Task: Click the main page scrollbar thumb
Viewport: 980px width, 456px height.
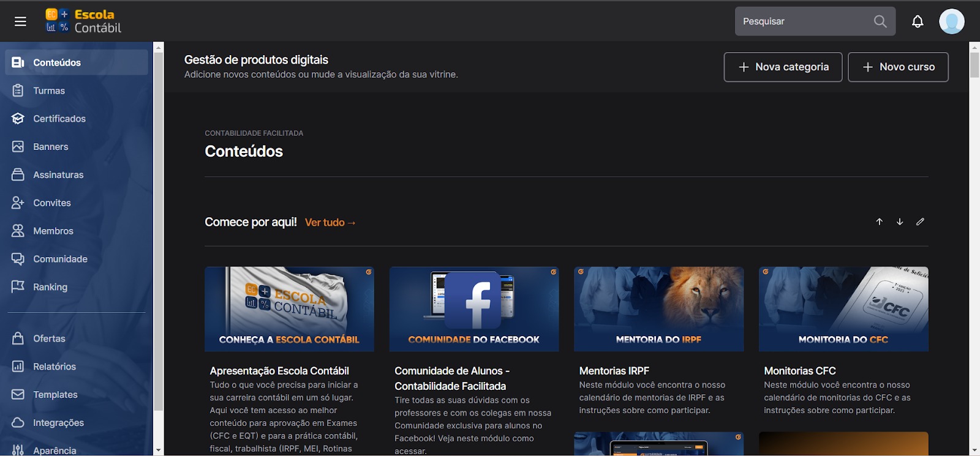Action: click(974, 65)
